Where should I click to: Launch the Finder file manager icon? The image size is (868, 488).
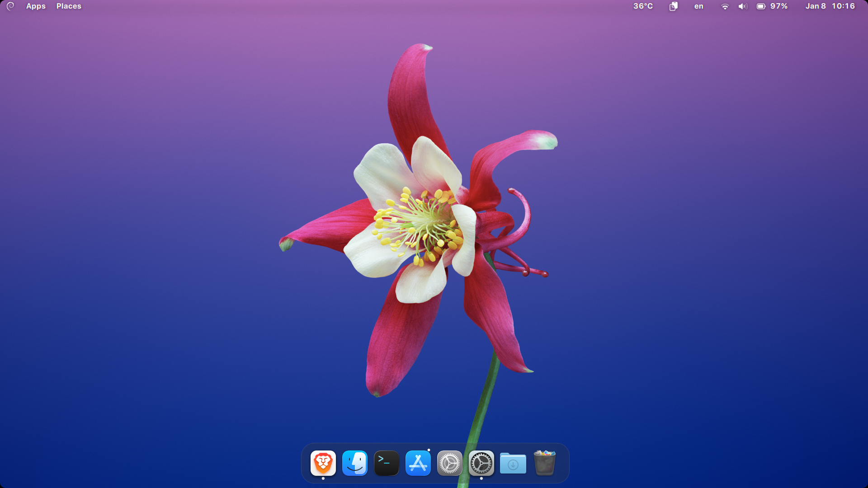354,463
